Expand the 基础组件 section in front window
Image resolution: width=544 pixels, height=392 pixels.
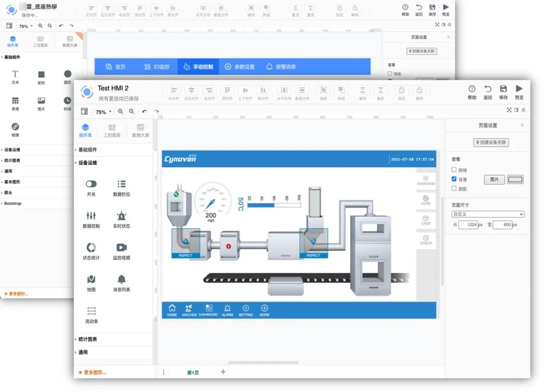coord(87,150)
